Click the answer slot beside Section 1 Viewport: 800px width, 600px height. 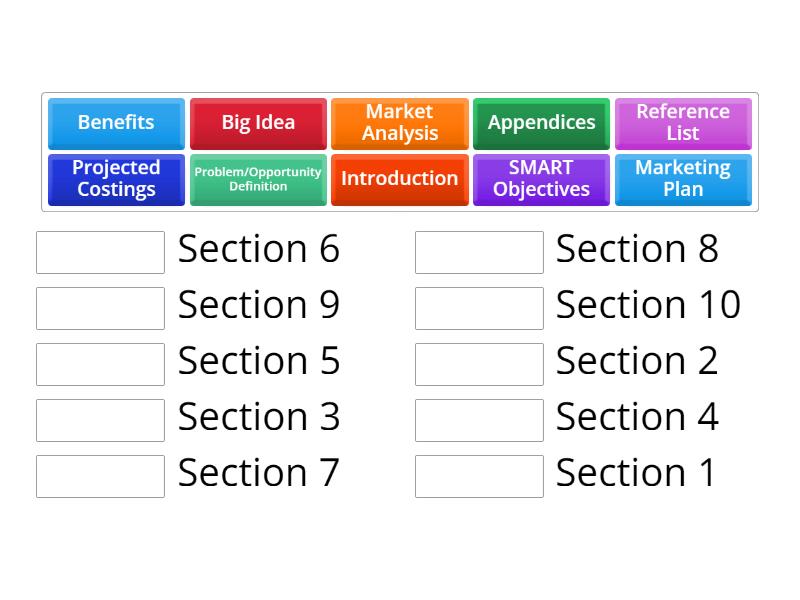tap(479, 476)
